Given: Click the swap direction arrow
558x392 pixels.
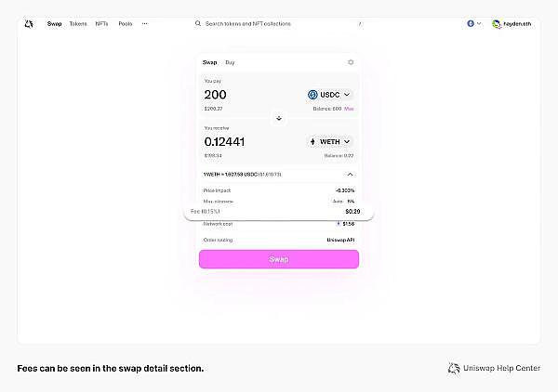Looking at the screenshot, I should [x=279, y=118].
